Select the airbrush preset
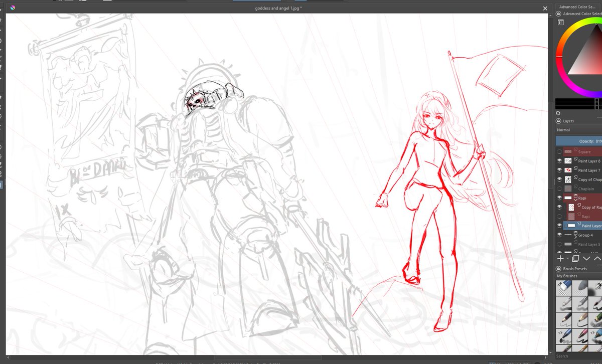The image size is (602, 364). (595, 288)
